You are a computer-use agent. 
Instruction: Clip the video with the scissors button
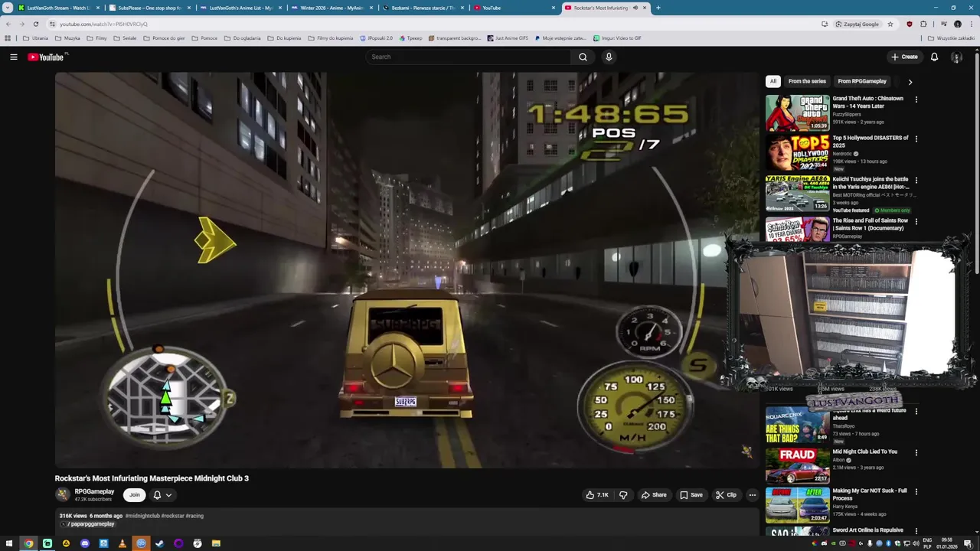click(x=726, y=495)
